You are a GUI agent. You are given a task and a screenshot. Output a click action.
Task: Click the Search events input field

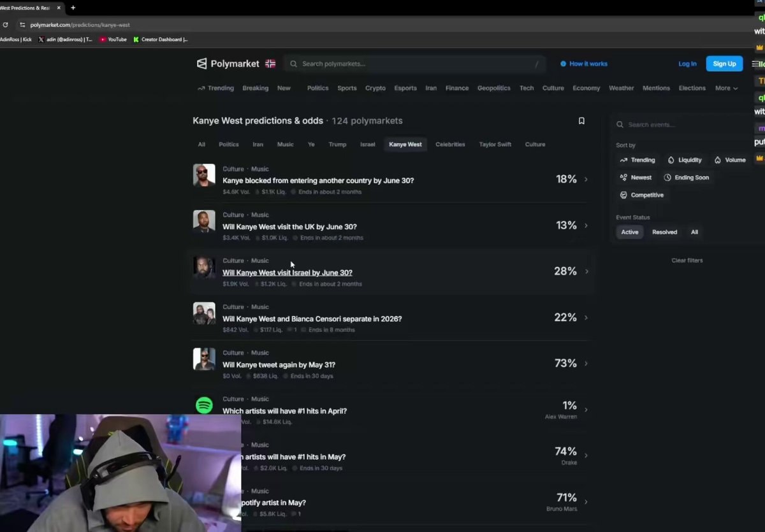tap(688, 125)
